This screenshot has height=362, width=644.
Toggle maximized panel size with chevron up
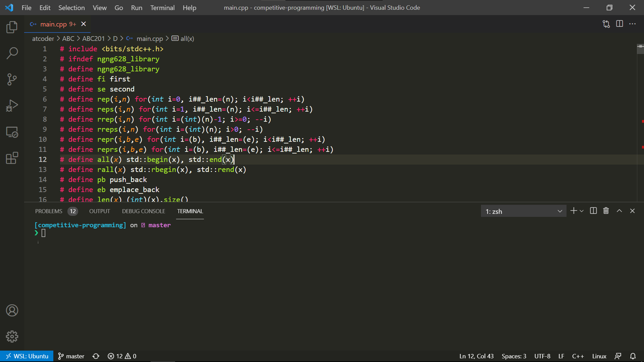point(619,211)
